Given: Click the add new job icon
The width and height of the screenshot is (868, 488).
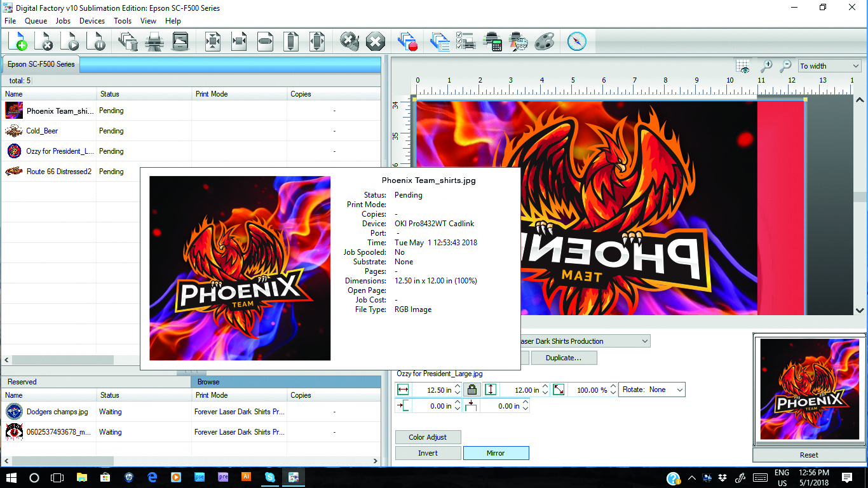Looking at the screenshot, I should point(18,42).
